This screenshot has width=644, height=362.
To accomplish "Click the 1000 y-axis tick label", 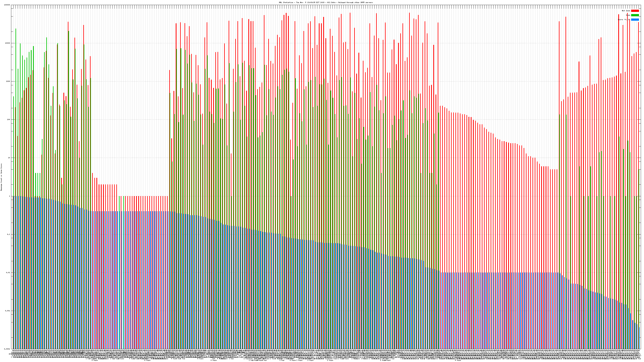I will point(8,81).
